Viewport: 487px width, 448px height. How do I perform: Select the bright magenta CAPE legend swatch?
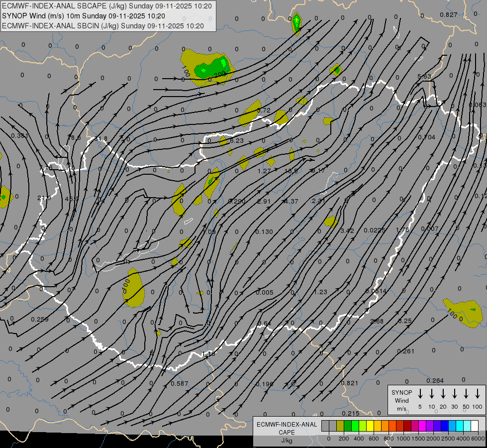pyautogui.click(x=422, y=426)
